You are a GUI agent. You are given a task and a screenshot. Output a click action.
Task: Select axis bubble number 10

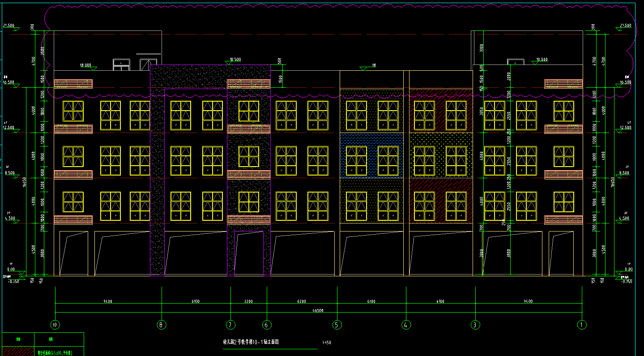[x=55, y=325]
